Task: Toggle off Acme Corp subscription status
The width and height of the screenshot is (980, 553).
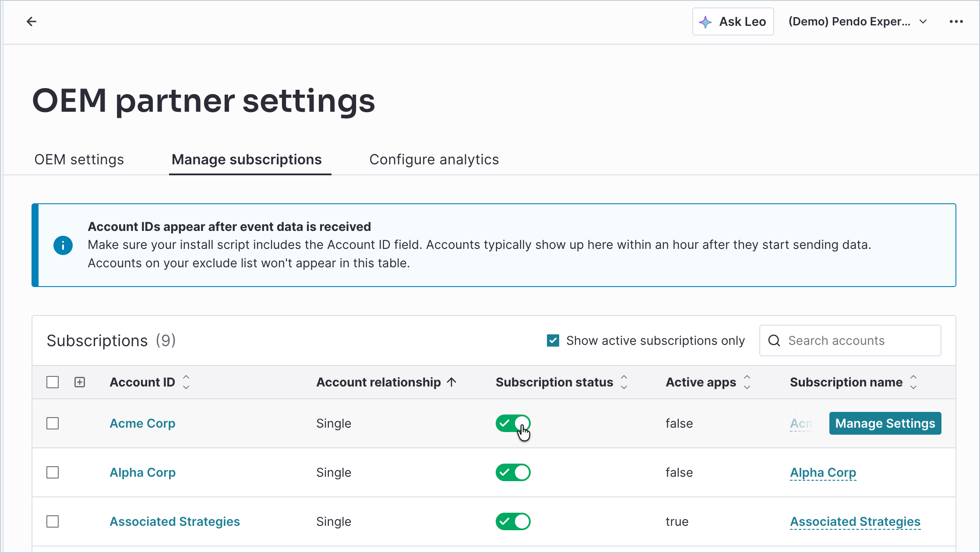Action: click(x=513, y=423)
